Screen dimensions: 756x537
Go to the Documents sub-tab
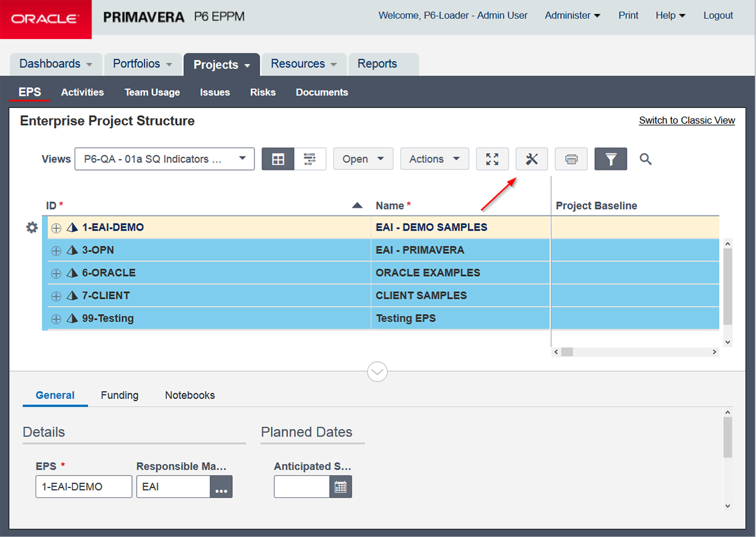pyautogui.click(x=322, y=92)
